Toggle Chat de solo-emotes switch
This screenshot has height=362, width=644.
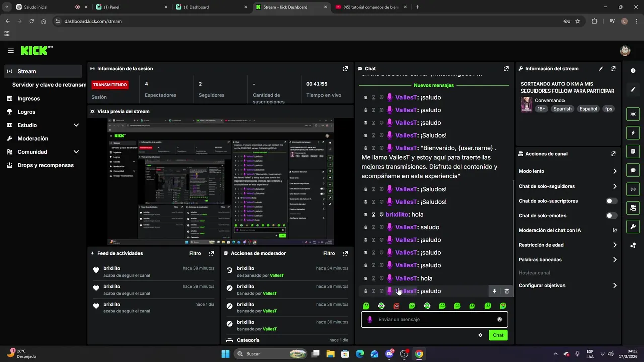(x=611, y=216)
